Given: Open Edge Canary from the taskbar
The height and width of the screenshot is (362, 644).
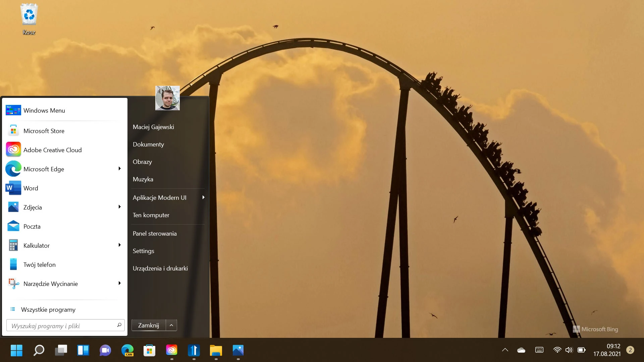Looking at the screenshot, I should pos(127,350).
